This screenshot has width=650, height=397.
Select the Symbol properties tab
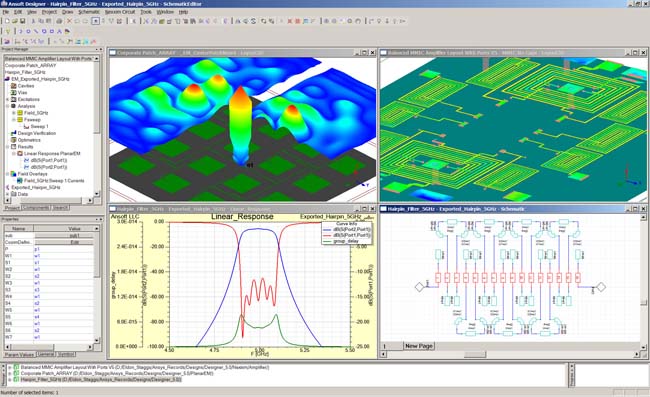65,355
